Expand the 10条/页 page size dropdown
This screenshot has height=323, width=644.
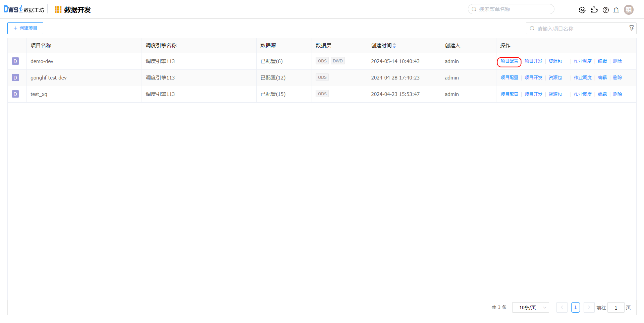tap(530, 308)
